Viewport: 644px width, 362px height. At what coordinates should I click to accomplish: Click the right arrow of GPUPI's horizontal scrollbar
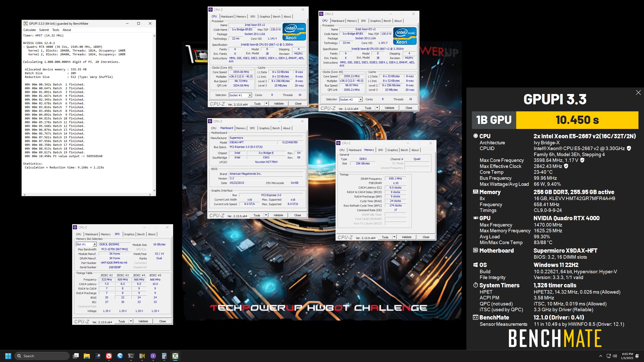click(150, 195)
